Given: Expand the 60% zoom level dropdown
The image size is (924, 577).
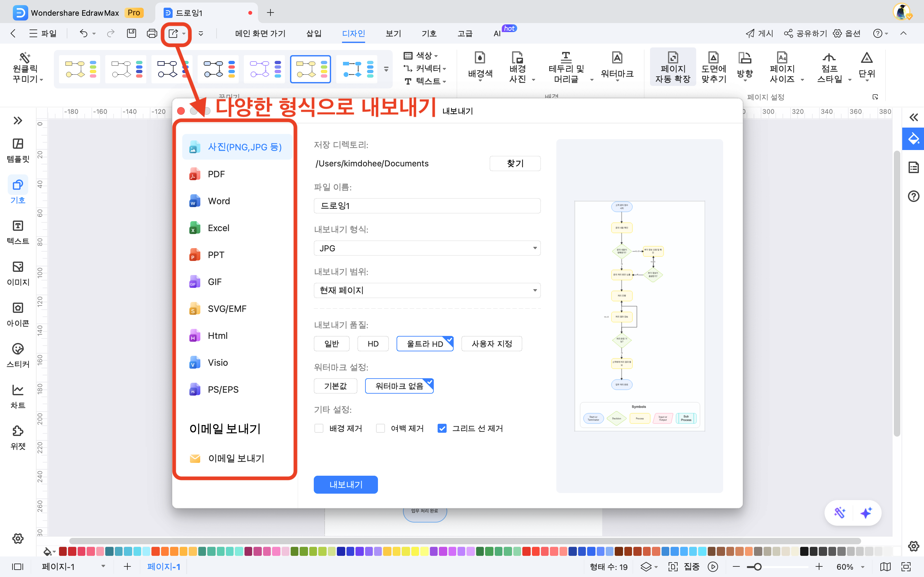Looking at the screenshot, I should pos(862,567).
